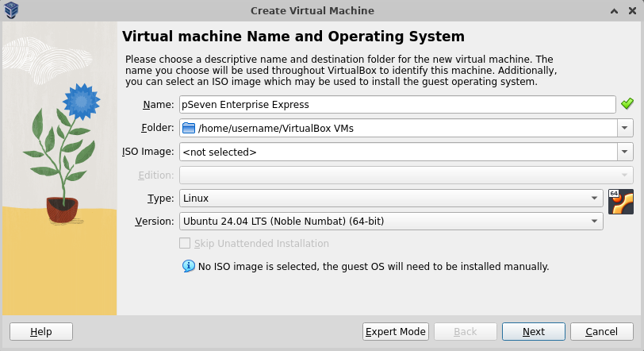Click the blue folder icon in Folder field

188,128
